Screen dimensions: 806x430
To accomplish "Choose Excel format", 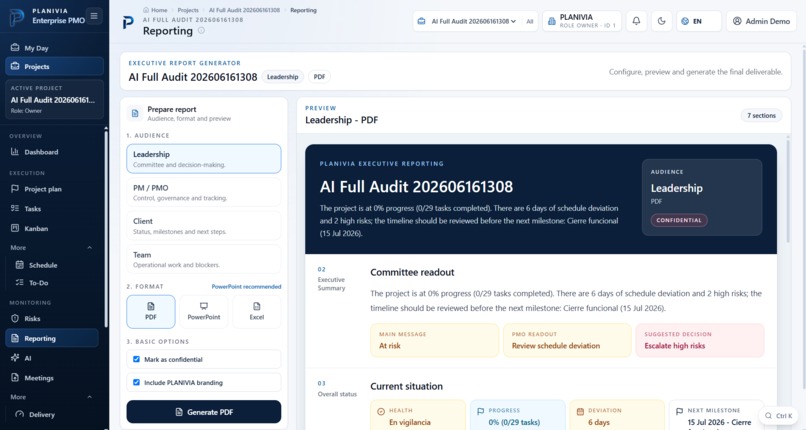I will pyautogui.click(x=257, y=311).
